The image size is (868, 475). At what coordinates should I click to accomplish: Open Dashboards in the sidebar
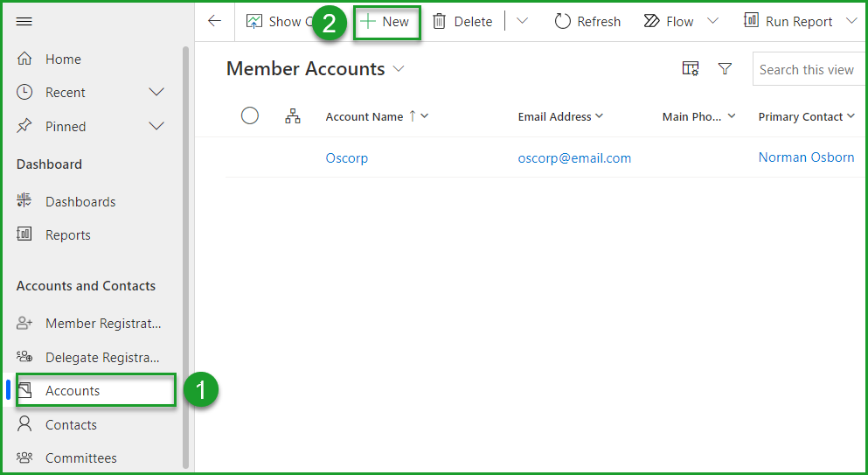click(80, 201)
